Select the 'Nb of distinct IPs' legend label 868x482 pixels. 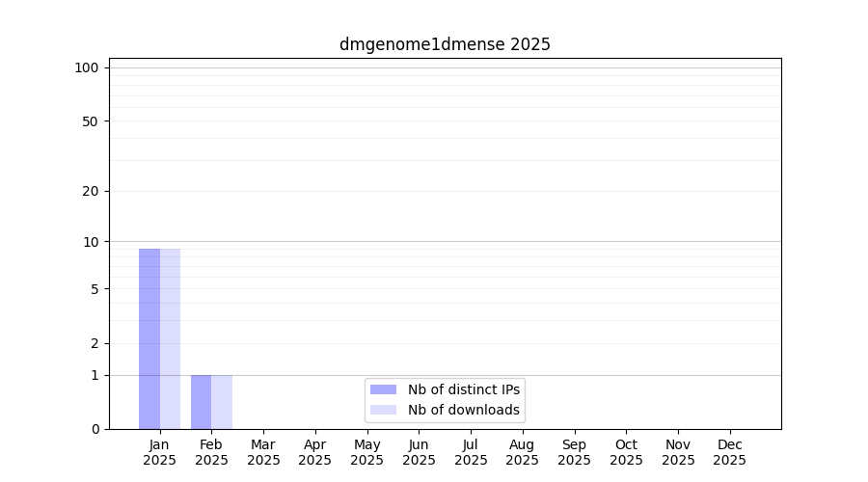[463, 389]
